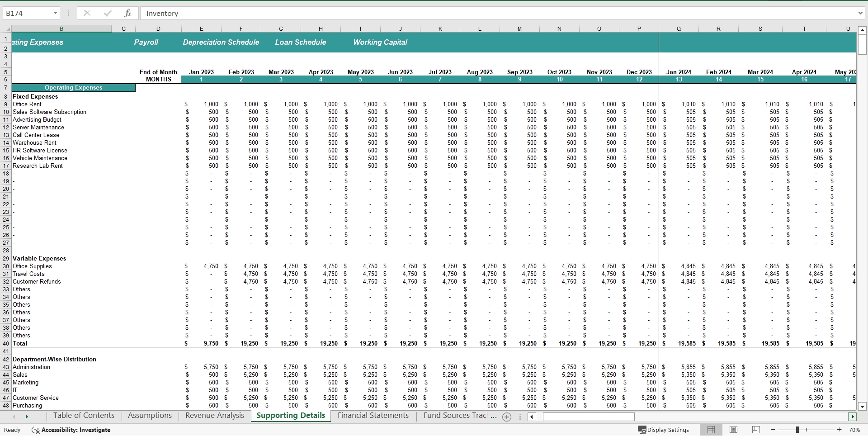Click the 70% zoom level button
This screenshot has height=436, width=868.
tap(854, 430)
